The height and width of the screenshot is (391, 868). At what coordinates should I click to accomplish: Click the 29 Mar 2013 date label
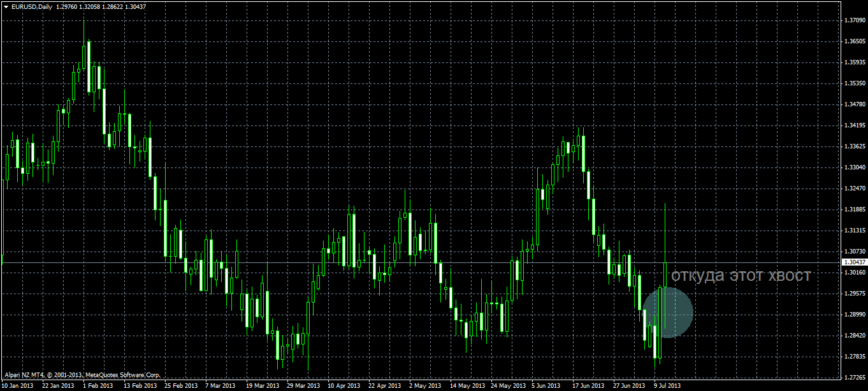coord(303,386)
